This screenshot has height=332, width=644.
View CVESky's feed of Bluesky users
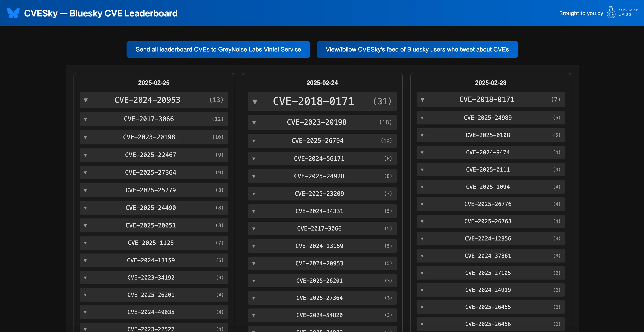click(417, 50)
